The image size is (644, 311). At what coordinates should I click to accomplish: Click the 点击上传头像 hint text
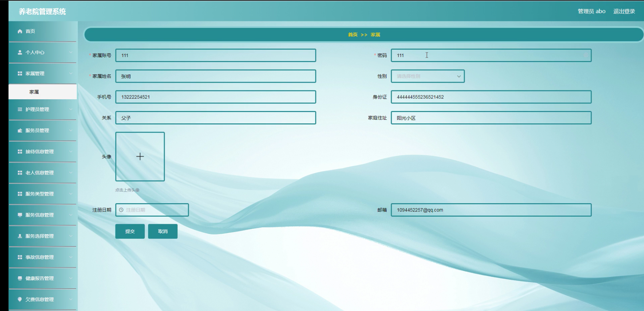[x=127, y=190]
